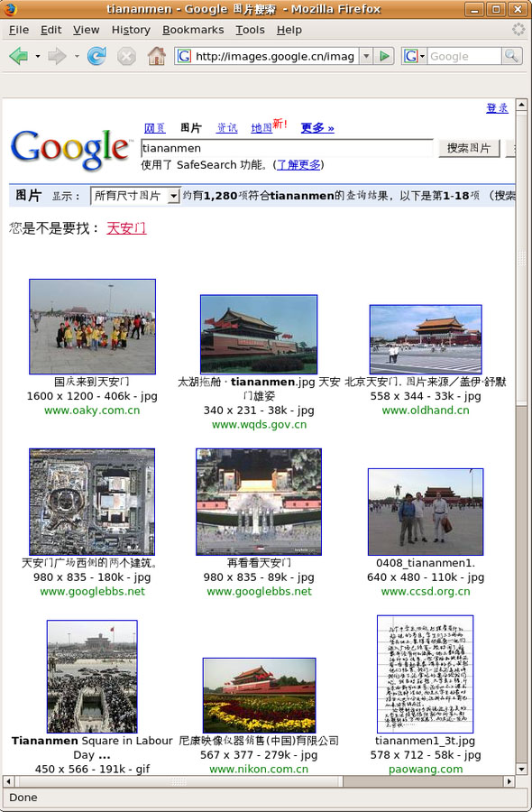Go to the Home page icon
The image size is (532, 812).
point(157,56)
